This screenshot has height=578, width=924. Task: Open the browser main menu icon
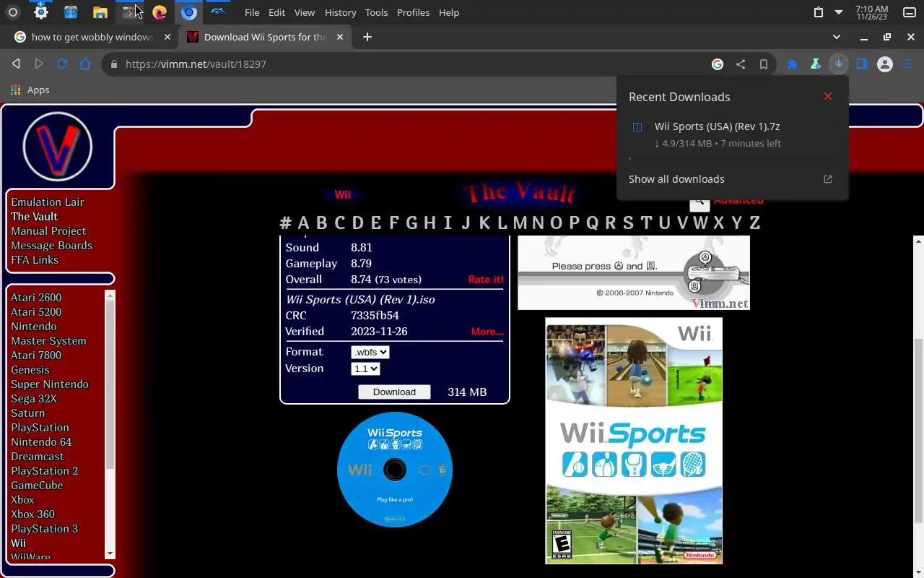point(908,64)
